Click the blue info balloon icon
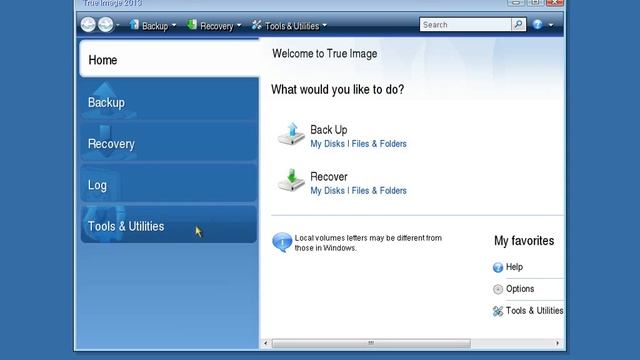Screen dimensions: 640x360 (x=282, y=242)
